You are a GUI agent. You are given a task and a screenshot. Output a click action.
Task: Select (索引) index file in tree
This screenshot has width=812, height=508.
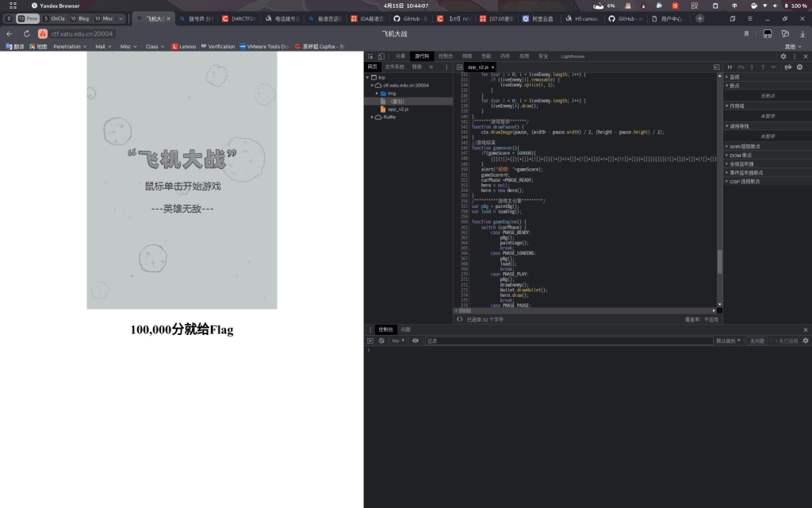click(397, 102)
